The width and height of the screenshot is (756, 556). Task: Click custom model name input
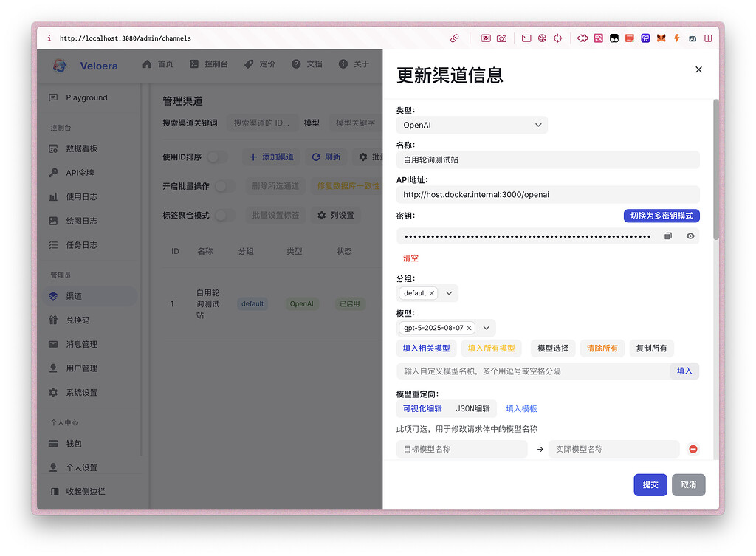(x=533, y=371)
